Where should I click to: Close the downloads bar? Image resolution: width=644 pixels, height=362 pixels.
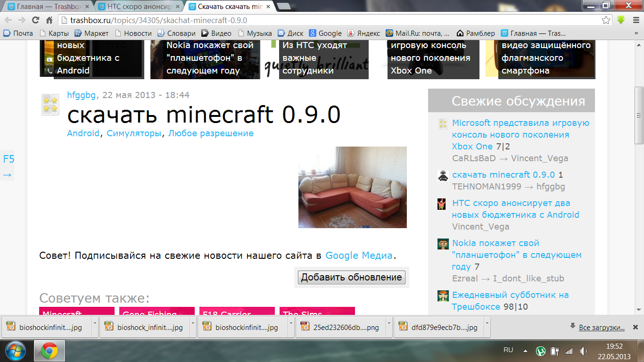635,327
